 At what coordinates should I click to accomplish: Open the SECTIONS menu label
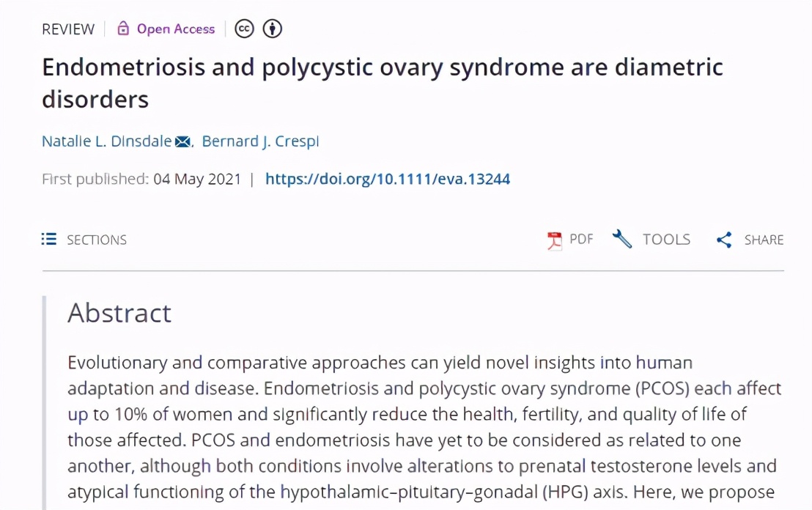[x=97, y=240]
